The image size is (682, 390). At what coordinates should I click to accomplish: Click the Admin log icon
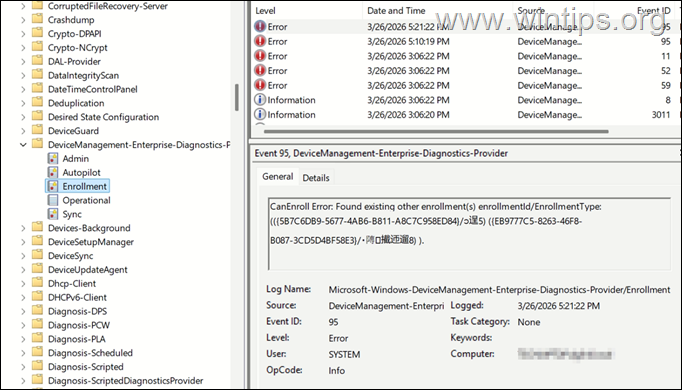pos(53,159)
